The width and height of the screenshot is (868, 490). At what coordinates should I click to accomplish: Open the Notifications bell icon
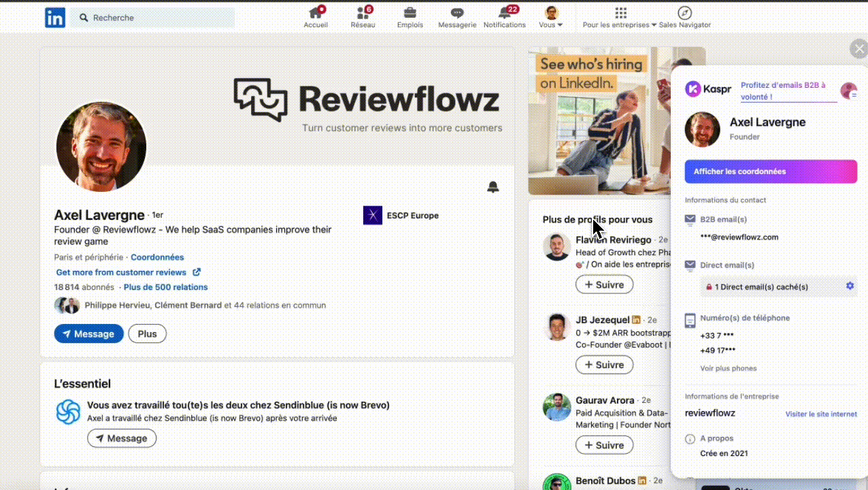point(505,13)
